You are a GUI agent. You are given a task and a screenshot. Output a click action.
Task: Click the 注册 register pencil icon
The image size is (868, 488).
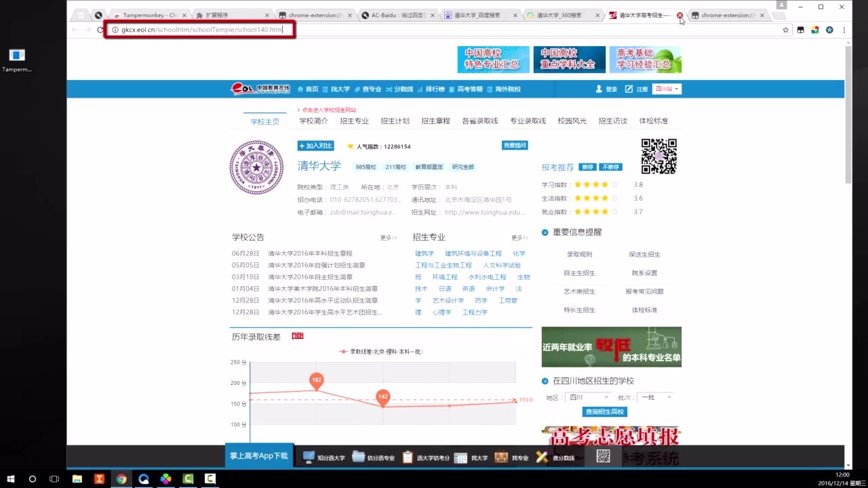point(629,89)
